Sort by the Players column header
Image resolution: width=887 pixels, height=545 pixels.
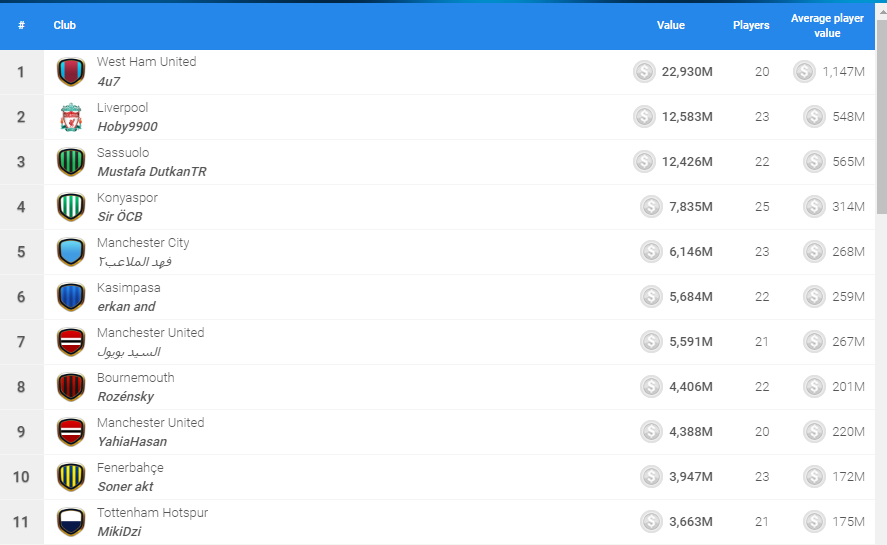coord(751,25)
